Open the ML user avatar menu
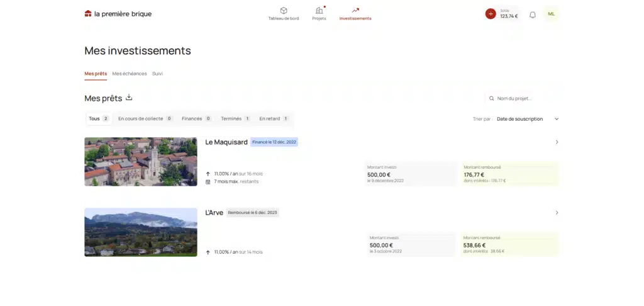The height and width of the screenshot is (306, 644). (x=551, y=14)
